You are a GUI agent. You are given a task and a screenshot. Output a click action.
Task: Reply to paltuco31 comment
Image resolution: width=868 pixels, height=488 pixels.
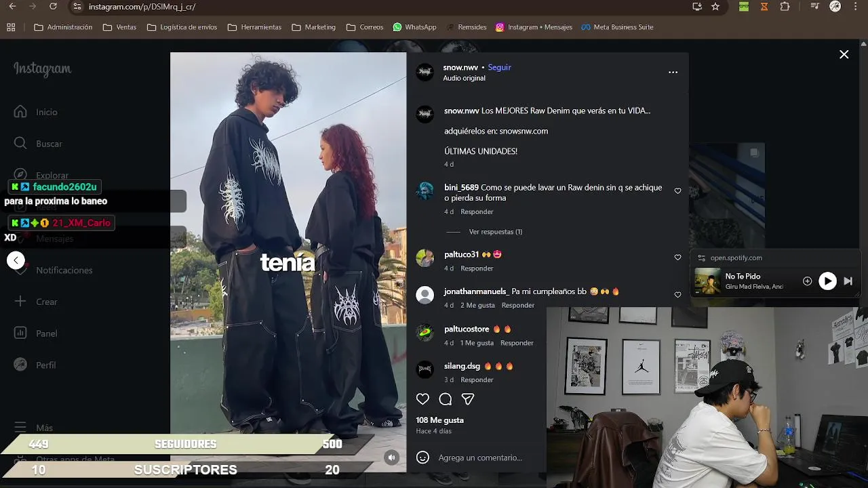477,268
